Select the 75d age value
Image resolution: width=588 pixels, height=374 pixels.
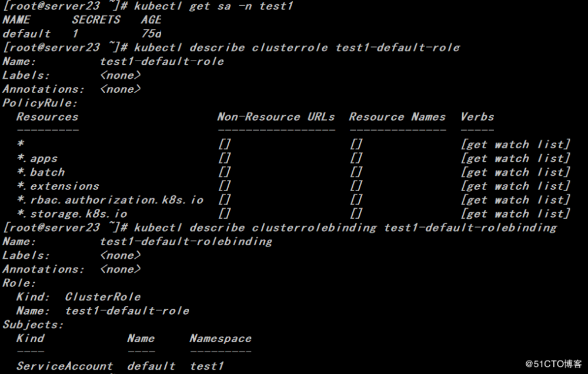pos(151,34)
